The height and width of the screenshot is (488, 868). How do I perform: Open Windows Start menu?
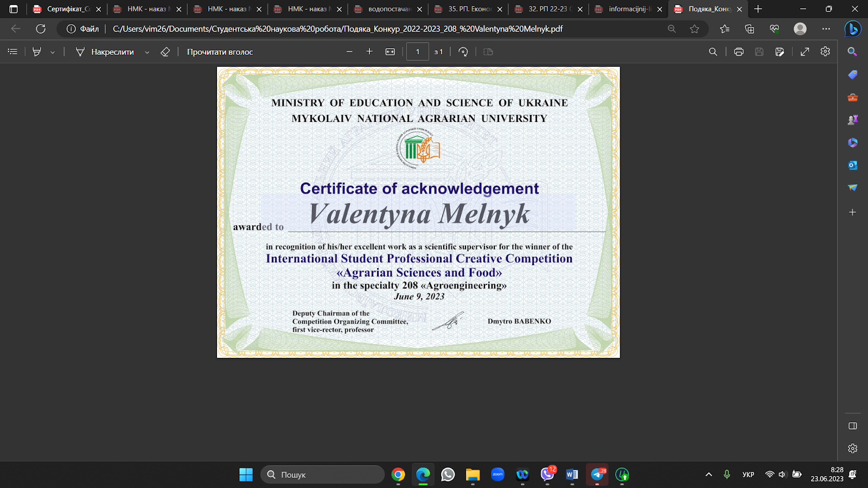click(x=246, y=474)
